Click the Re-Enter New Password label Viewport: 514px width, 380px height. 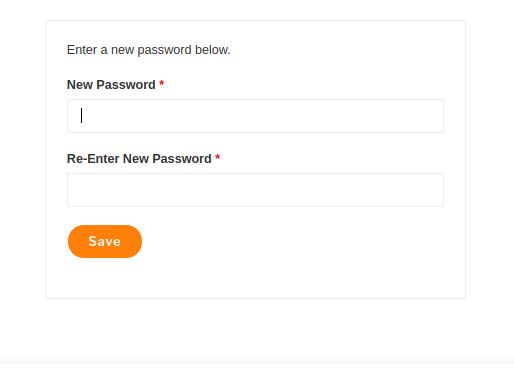pos(139,159)
